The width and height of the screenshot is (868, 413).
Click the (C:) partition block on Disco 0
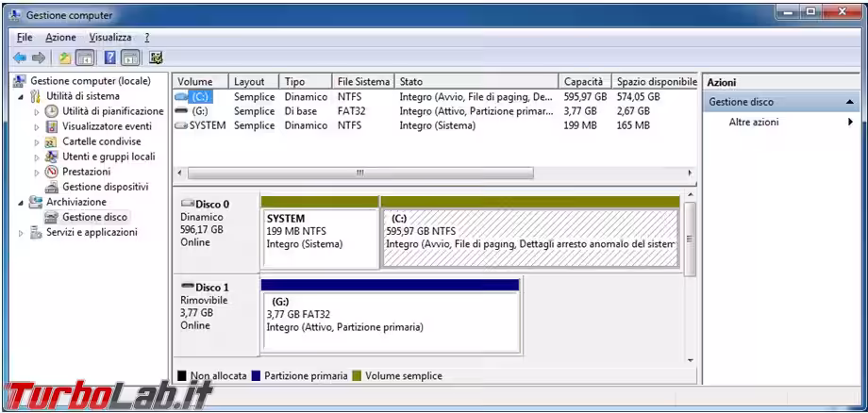530,236
